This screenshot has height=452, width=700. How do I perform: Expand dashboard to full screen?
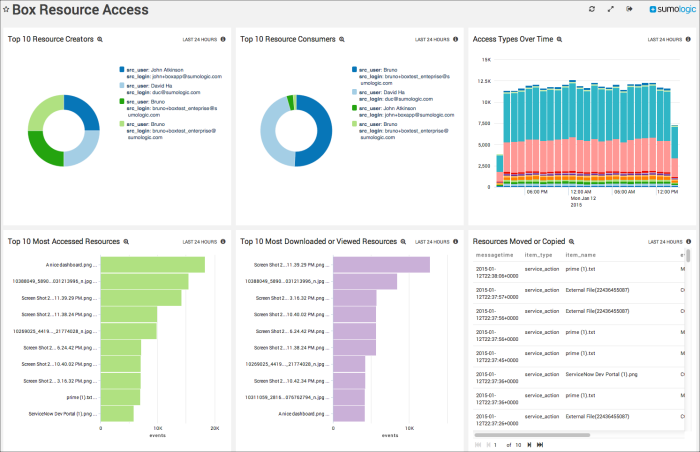pos(611,9)
